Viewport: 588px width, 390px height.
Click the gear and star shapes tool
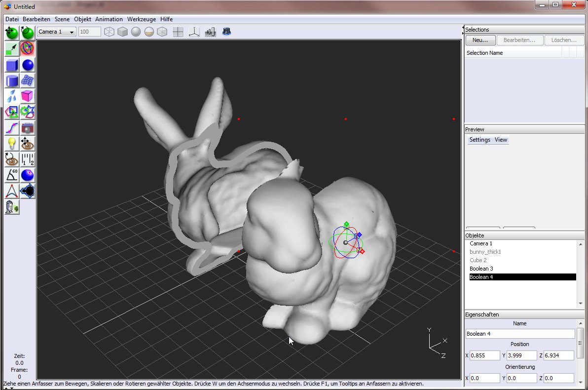coord(27,112)
